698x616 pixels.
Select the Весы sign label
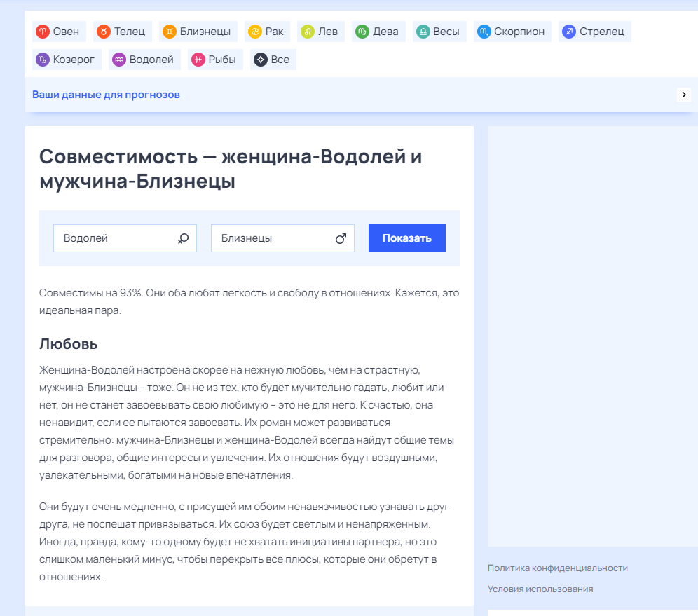[x=446, y=32]
